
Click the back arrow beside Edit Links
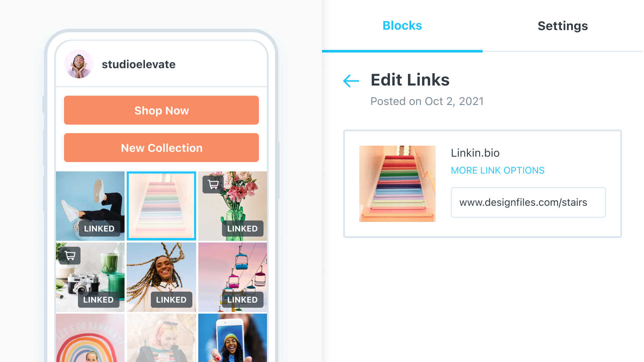coord(351,80)
